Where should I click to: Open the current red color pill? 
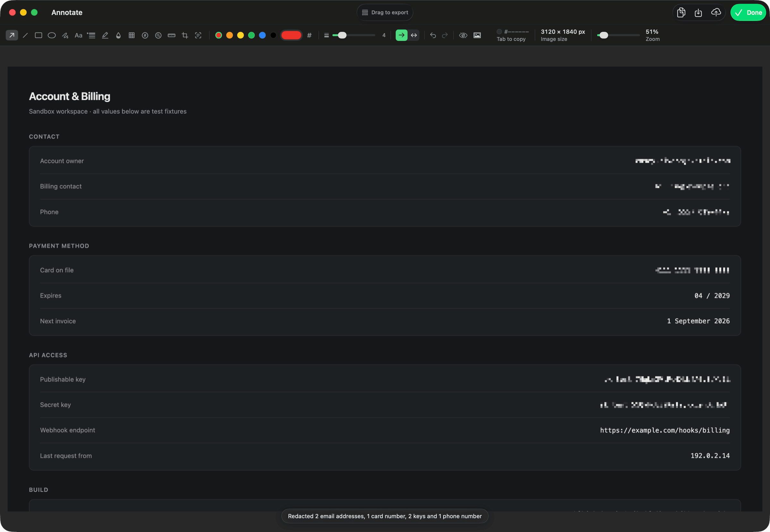[x=291, y=35]
